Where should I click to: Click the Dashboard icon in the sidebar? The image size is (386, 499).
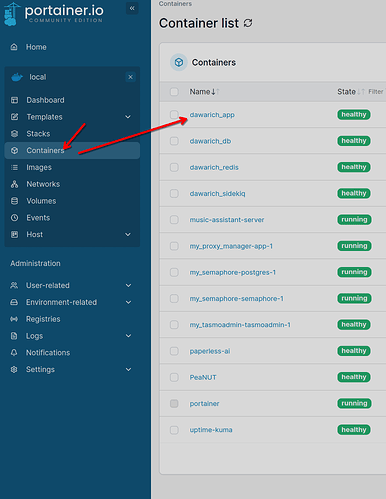[14, 100]
